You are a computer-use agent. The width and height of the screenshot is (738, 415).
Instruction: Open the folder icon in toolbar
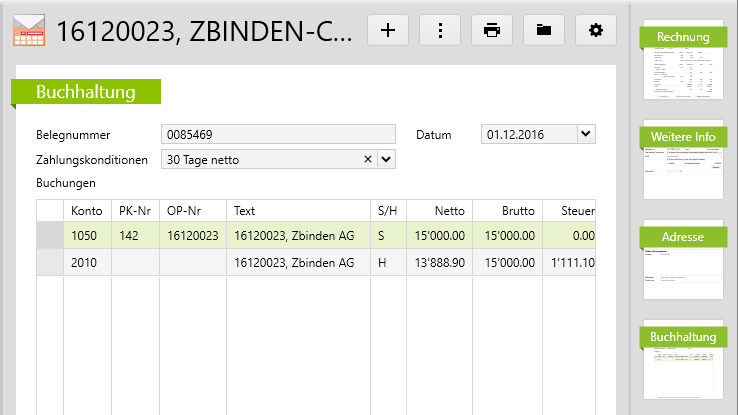(x=544, y=30)
